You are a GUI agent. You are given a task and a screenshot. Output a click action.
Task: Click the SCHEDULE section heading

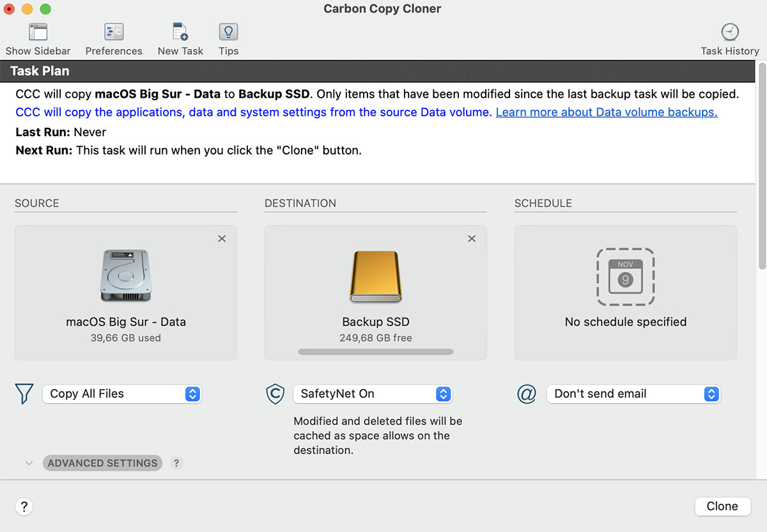[543, 203]
